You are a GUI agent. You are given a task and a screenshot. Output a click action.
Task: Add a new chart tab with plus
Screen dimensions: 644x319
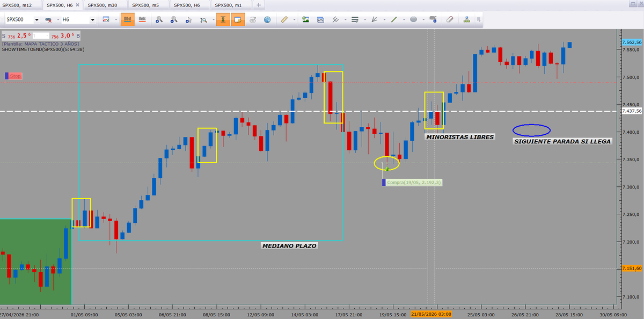(259, 5)
